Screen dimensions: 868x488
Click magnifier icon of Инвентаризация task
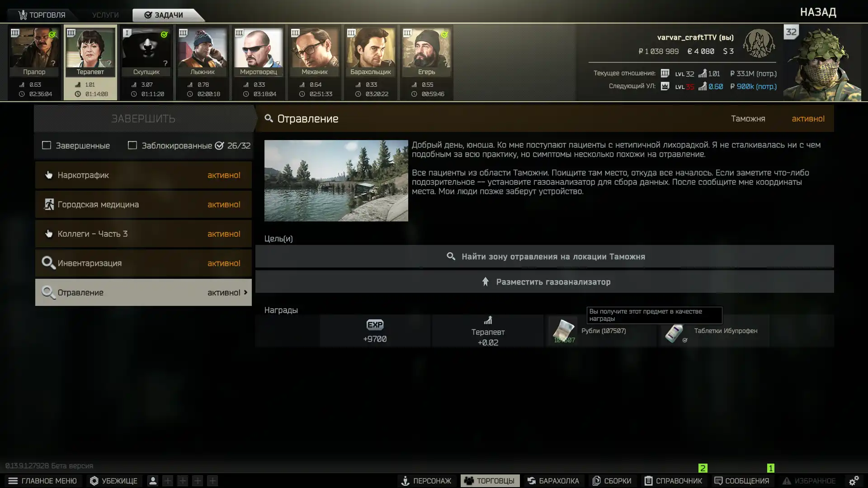pos(48,263)
